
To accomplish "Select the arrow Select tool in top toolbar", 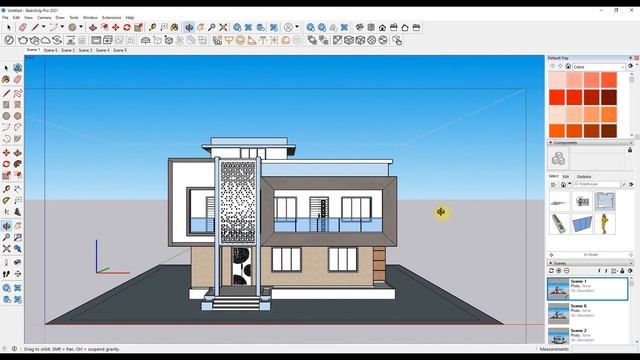I will coord(9,27).
